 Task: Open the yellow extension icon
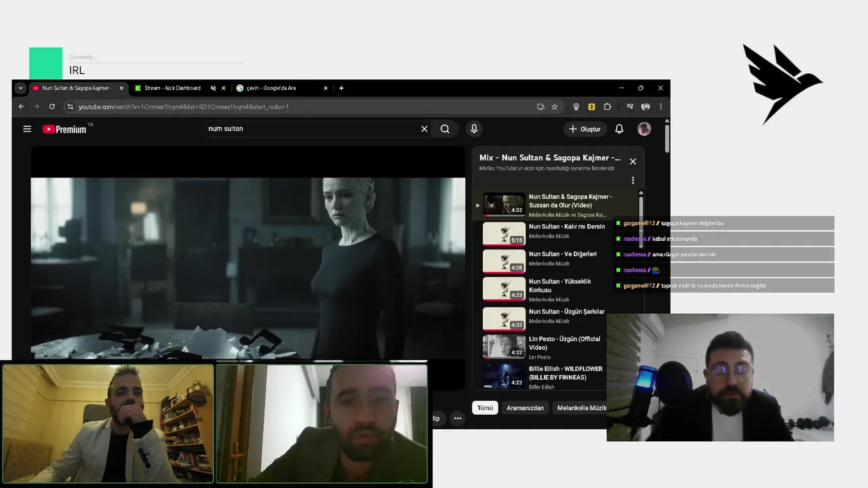click(591, 106)
